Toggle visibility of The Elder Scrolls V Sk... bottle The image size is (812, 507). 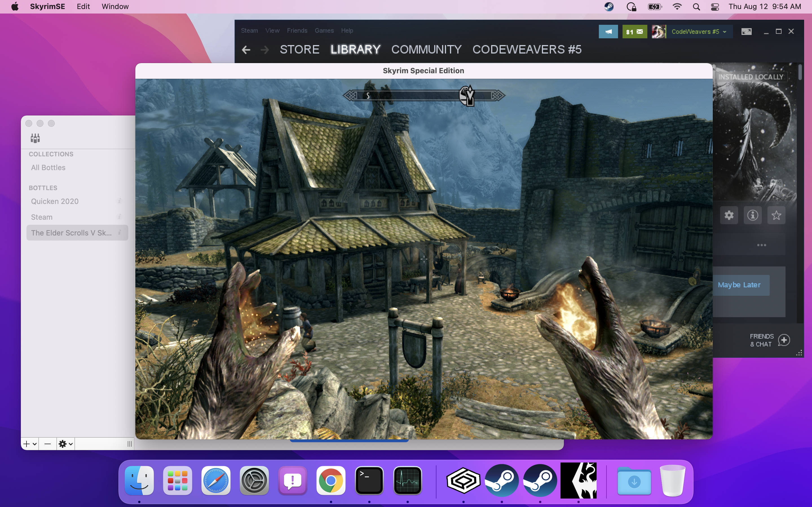(x=120, y=232)
